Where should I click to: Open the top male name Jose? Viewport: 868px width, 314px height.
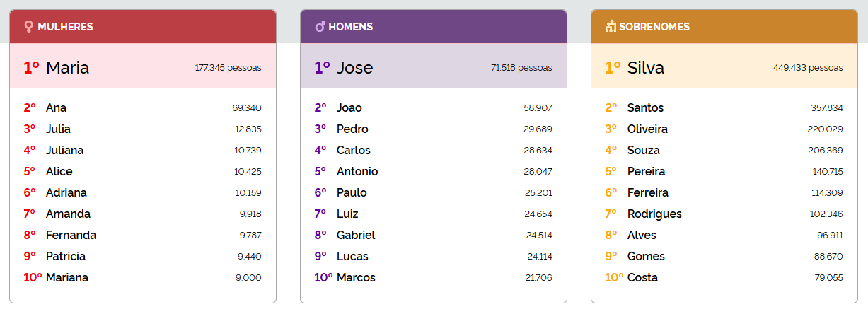(x=354, y=68)
